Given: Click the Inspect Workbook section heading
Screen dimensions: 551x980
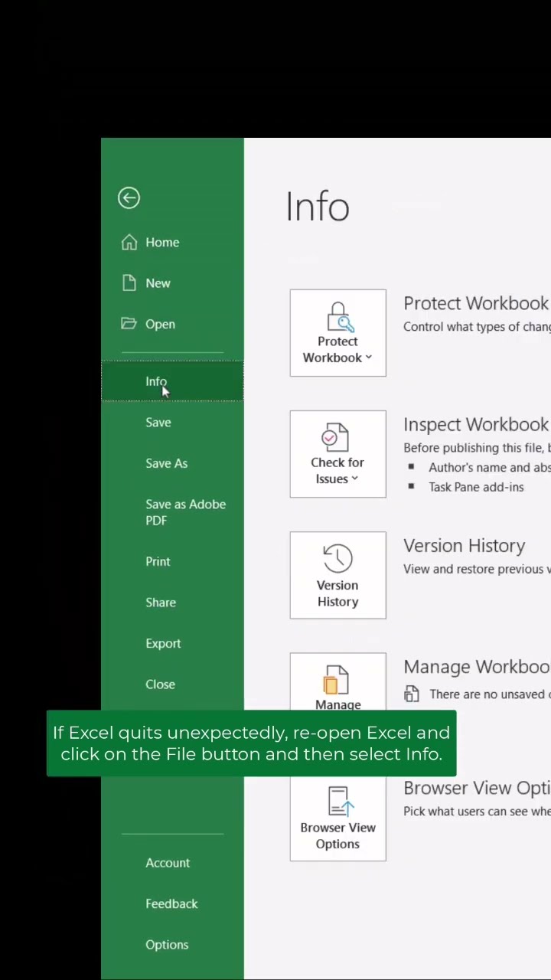Looking at the screenshot, I should [476, 424].
